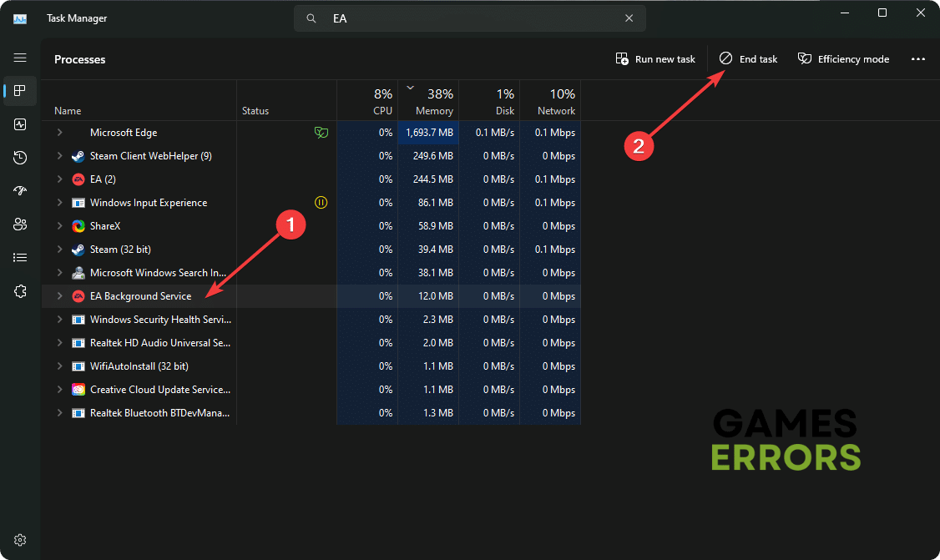The width and height of the screenshot is (940, 560).
Task: Open the more options ellipsis menu
Action: [x=918, y=59]
